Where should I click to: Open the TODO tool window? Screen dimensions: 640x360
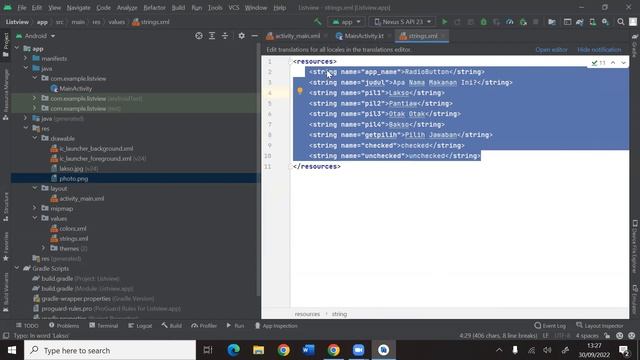(27, 326)
